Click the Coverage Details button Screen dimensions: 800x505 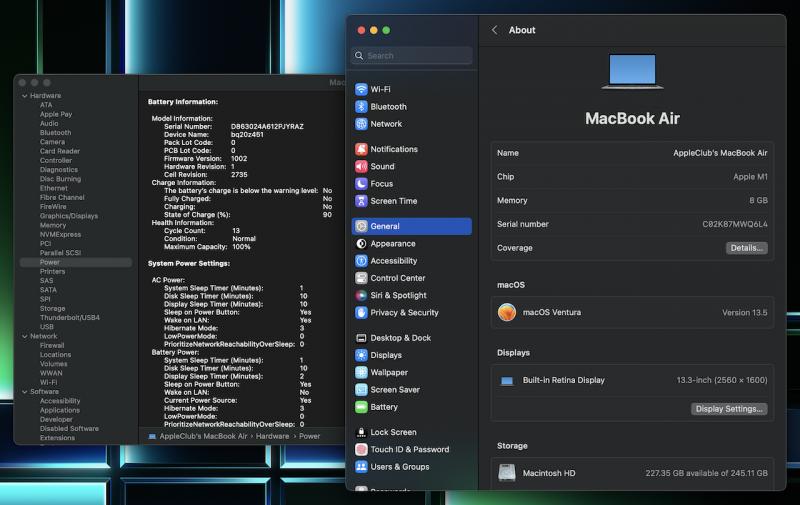[746, 248]
